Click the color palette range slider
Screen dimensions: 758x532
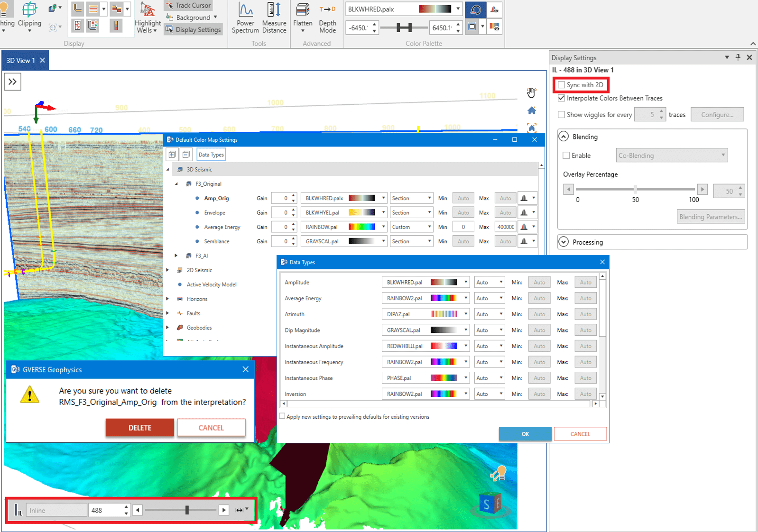click(403, 28)
